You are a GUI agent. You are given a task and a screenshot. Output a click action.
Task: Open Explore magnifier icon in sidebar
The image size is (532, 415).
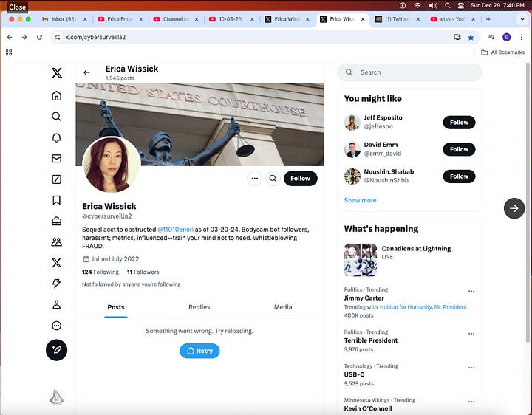coord(57,117)
